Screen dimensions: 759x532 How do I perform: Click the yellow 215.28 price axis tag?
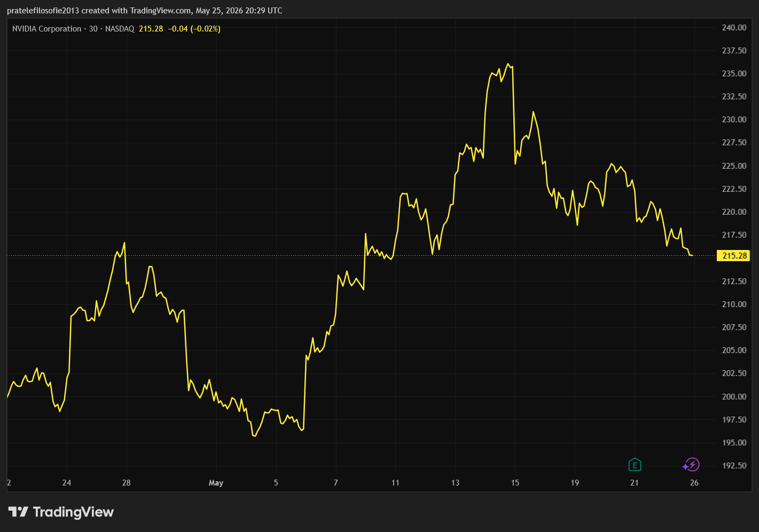coord(734,256)
